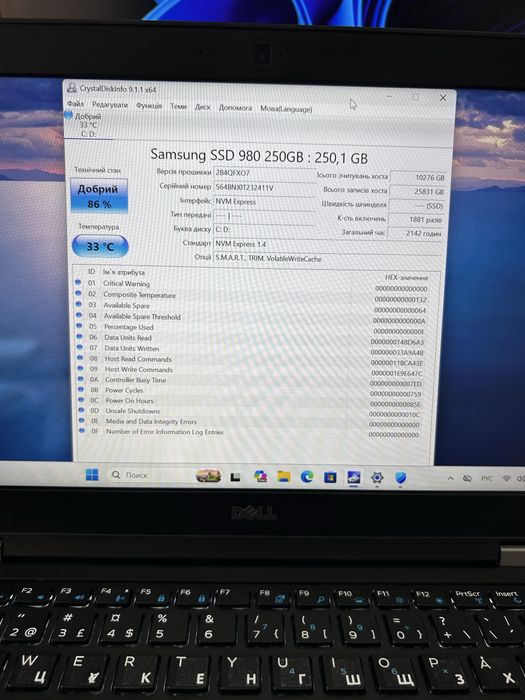Select the Composite Temperature attribute row
The image size is (525, 700).
point(254,295)
